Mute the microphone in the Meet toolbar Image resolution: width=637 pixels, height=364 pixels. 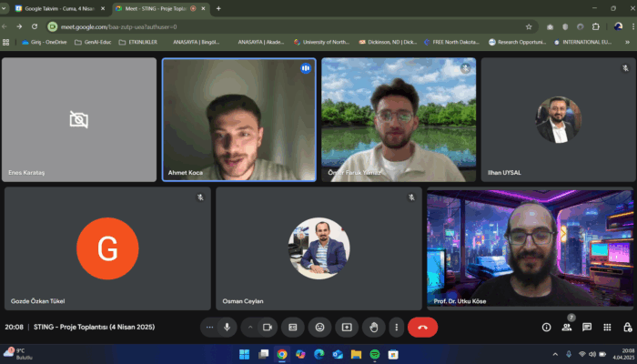point(227,327)
